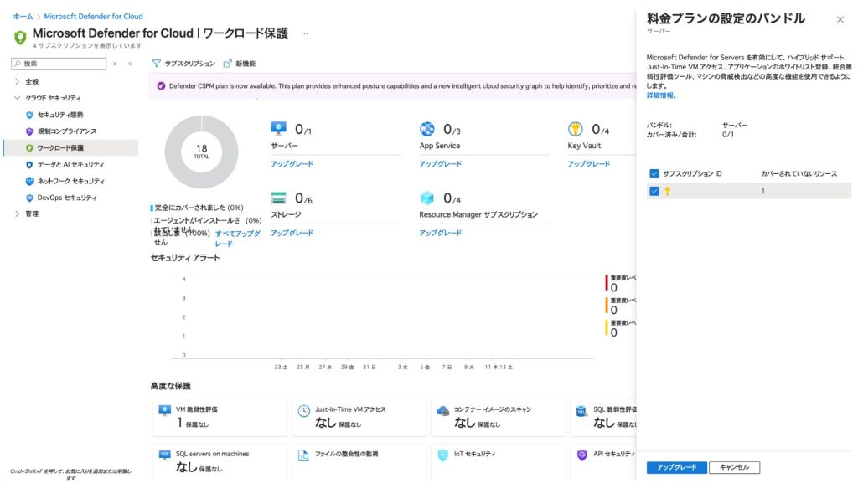Click the サーバー server icon tile
Screen dimensions: 858x504
point(279,129)
